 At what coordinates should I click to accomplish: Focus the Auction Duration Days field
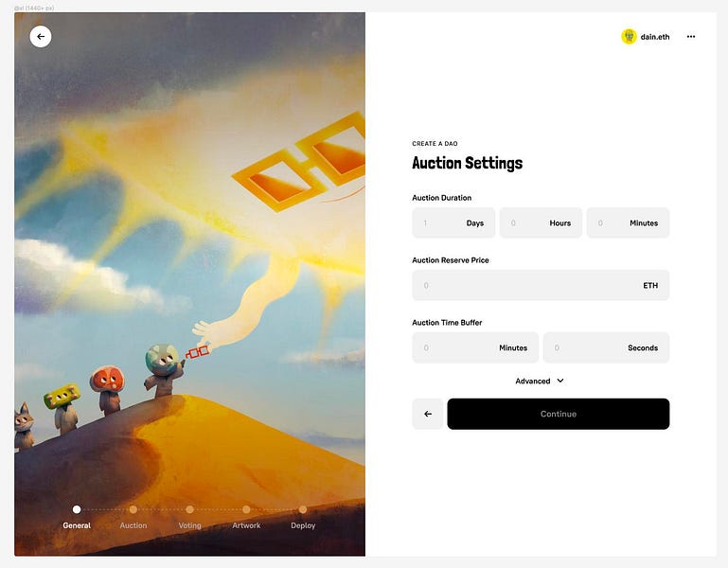(x=453, y=222)
